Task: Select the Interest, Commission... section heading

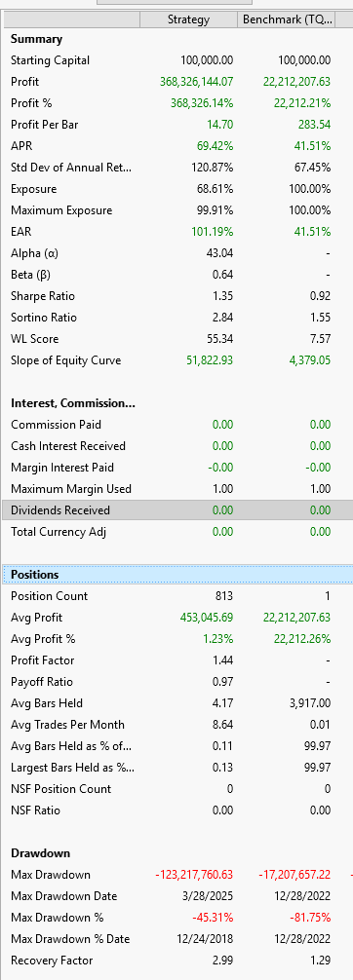Action: [72, 403]
